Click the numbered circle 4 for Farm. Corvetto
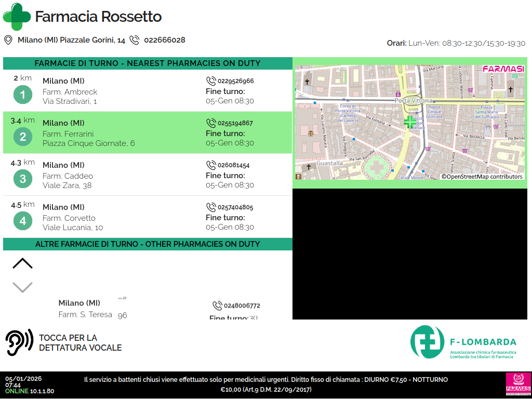The image size is (532, 399). coord(22,221)
